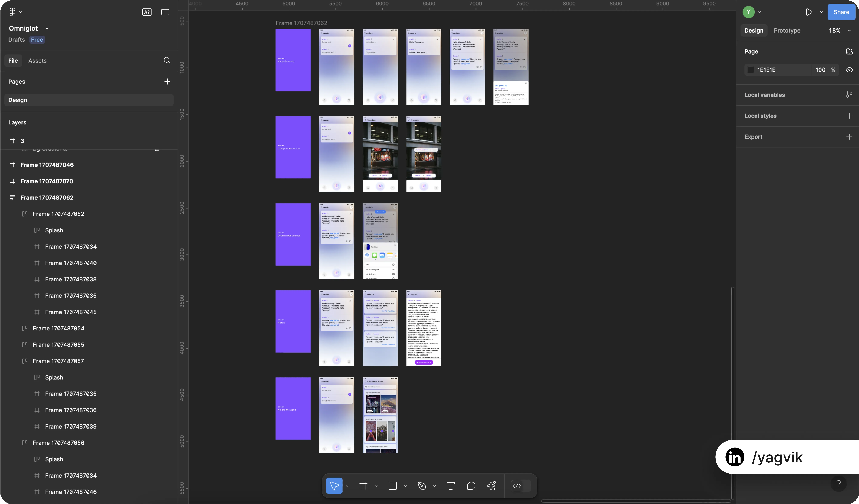
Task: Click the blue Share button
Action: point(841,12)
